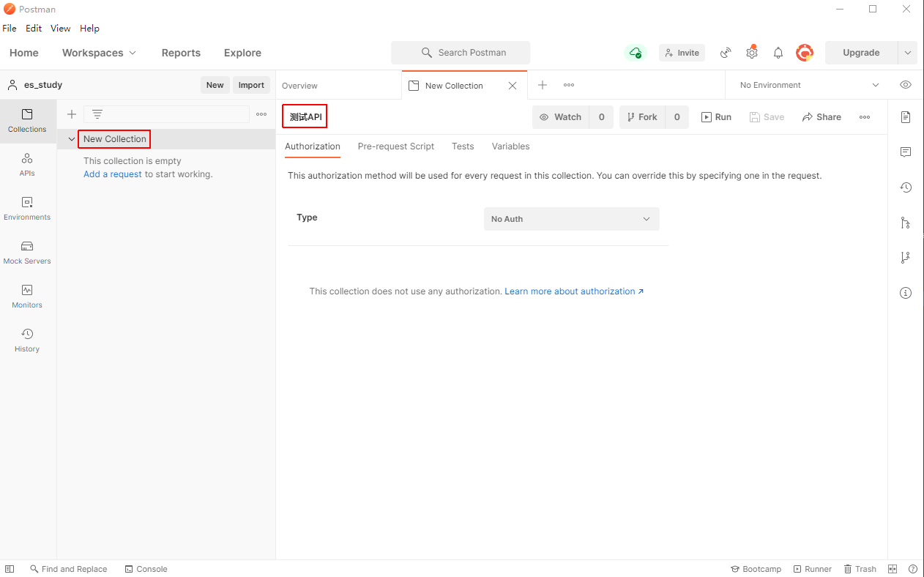Click the Import button

coord(251,85)
